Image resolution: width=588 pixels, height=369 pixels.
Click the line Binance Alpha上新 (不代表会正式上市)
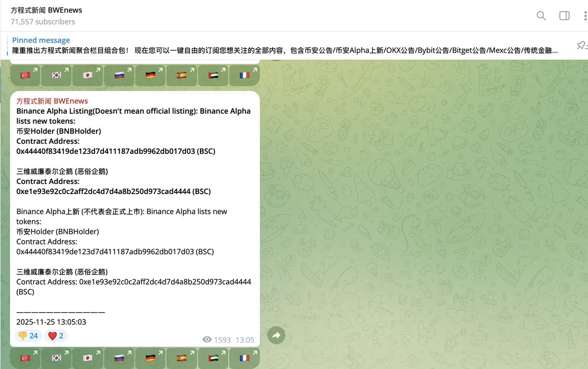pos(79,212)
